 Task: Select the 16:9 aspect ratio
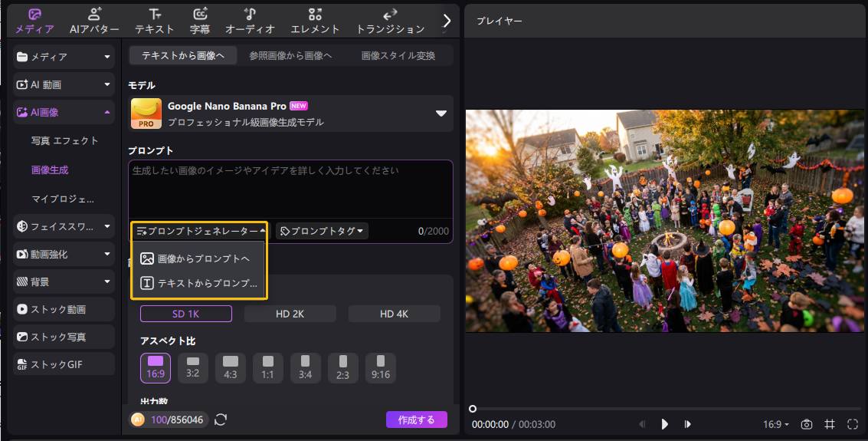(x=156, y=368)
